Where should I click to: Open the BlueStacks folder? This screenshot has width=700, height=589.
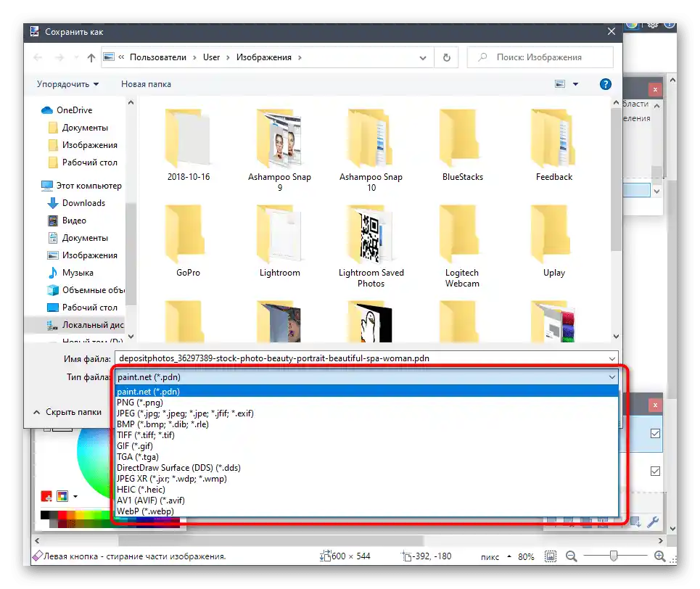pyautogui.click(x=462, y=145)
